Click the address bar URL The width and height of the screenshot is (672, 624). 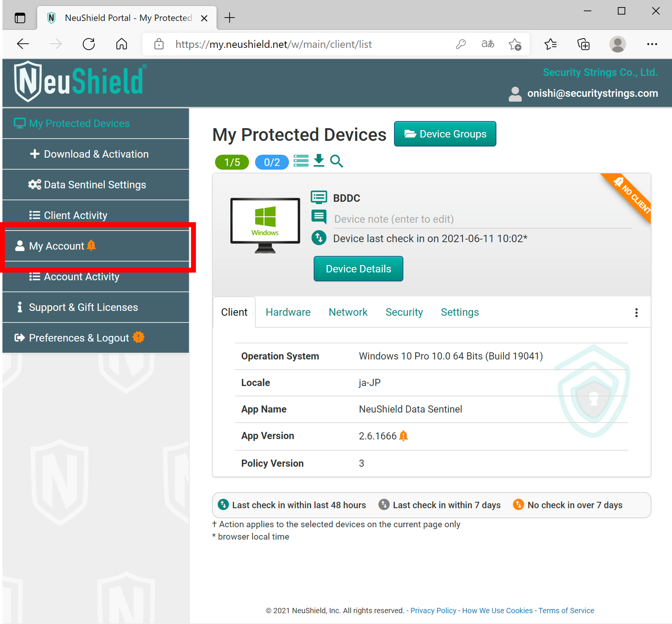click(x=273, y=44)
